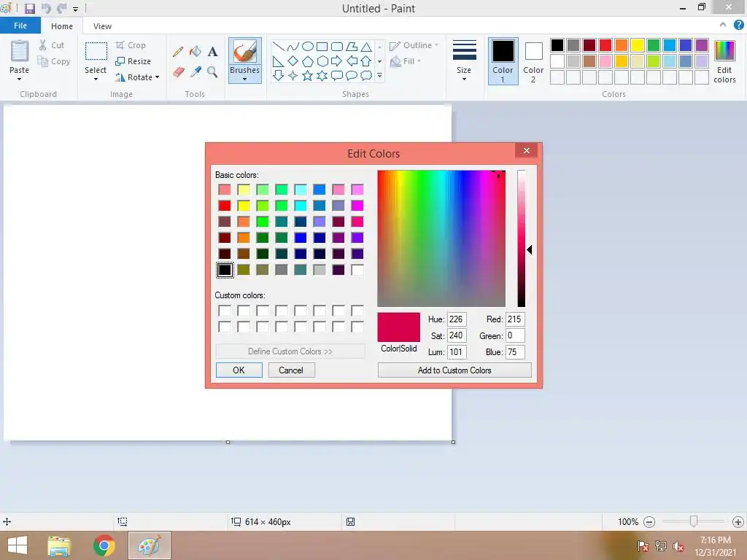The image size is (747, 560).
Task: Switch to the Home tab
Action: coord(62,26)
